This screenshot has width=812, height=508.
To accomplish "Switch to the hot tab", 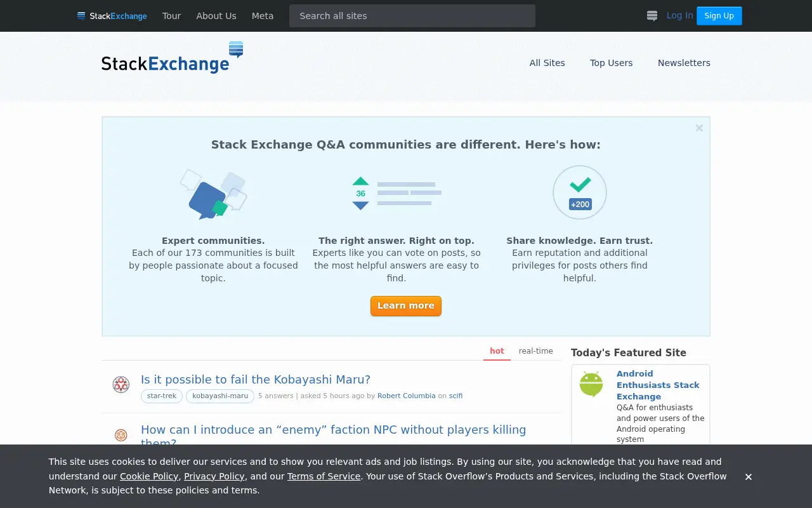I will point(497,351).
